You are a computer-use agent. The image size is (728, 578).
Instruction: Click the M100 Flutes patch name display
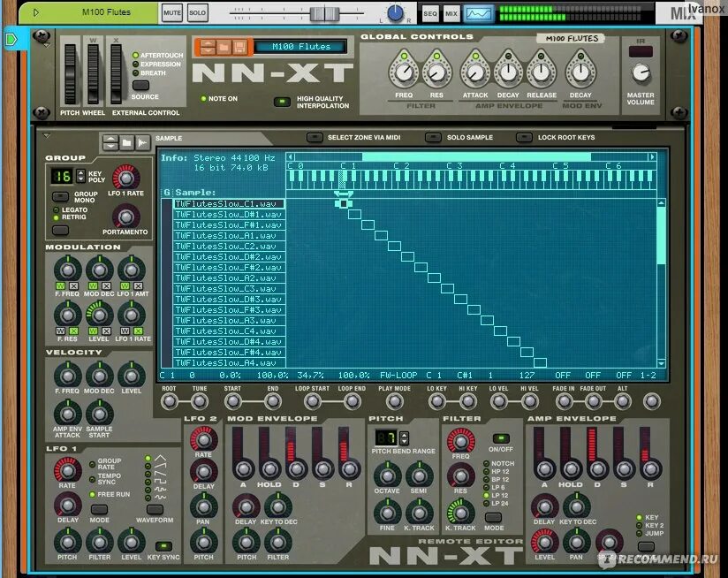(x=301, y=47)
